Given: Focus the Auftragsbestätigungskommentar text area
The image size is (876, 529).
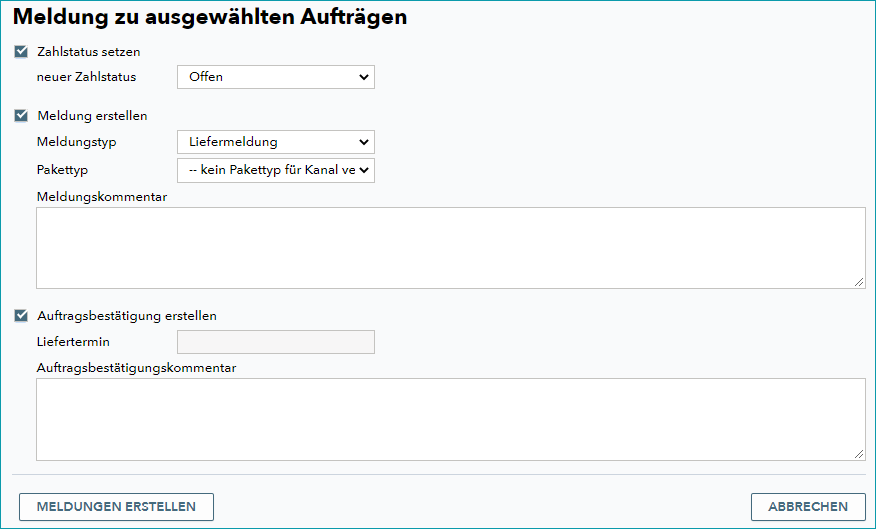Looking at the screenshot, I should (451, 420).
